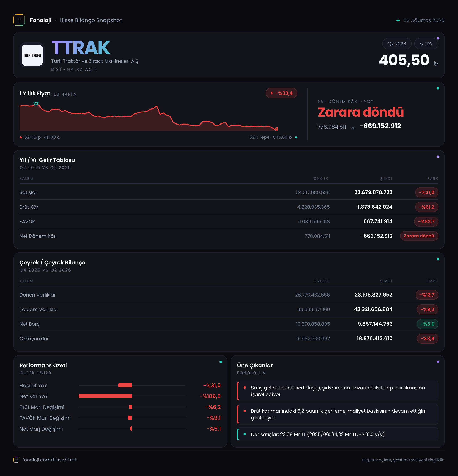Click the Satışlar -%31,0 change badge
458x476 pixels.
tap(427, 192)
